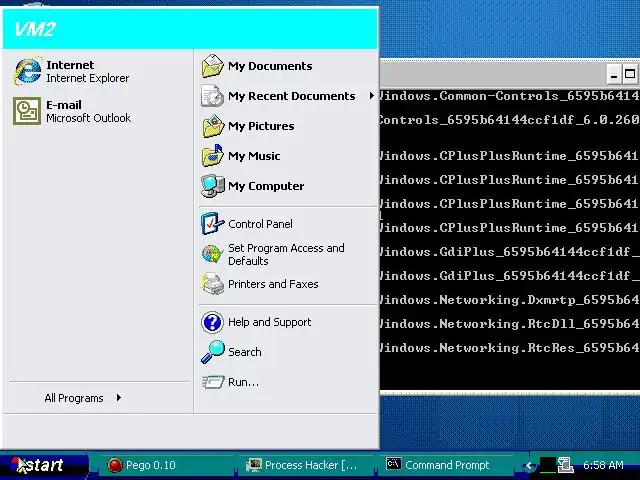Choose the Help and Support entry
This screenshot has height=480, width=640.
[287, 322]
